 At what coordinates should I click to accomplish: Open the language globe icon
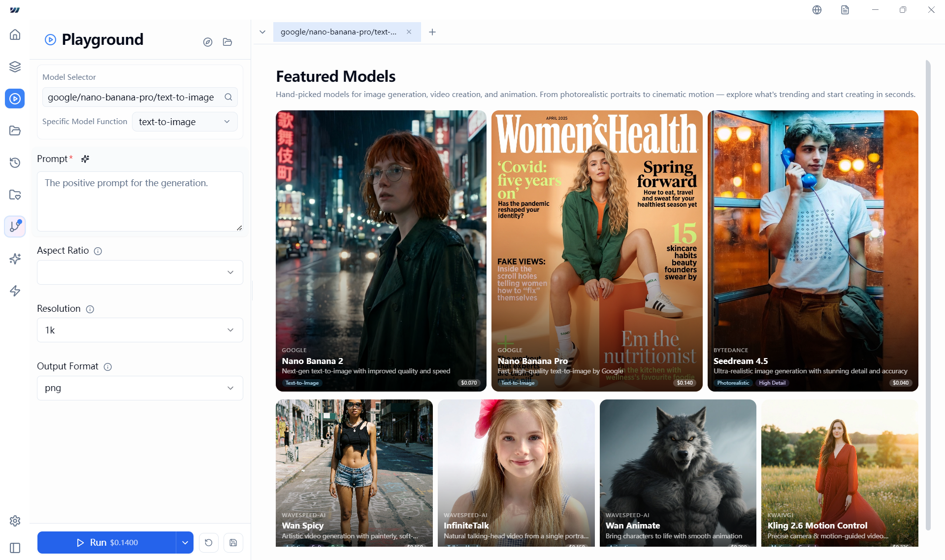[817, 10]
